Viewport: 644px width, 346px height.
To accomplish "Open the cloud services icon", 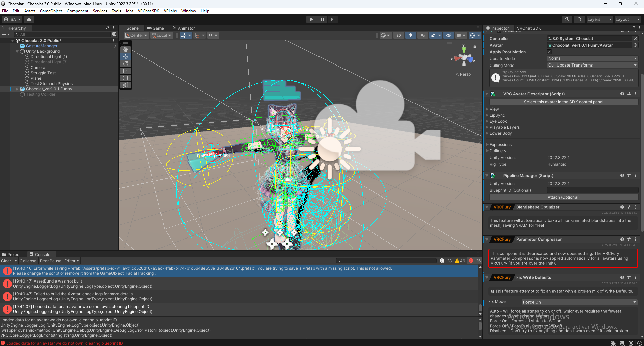I will pos(29,19).
